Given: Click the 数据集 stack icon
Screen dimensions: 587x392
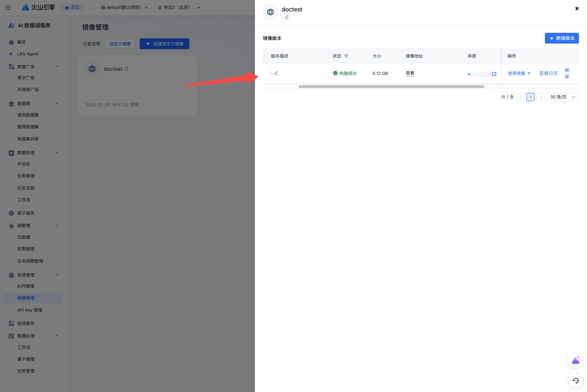Looking at the screenshot, I should [11, 104].
